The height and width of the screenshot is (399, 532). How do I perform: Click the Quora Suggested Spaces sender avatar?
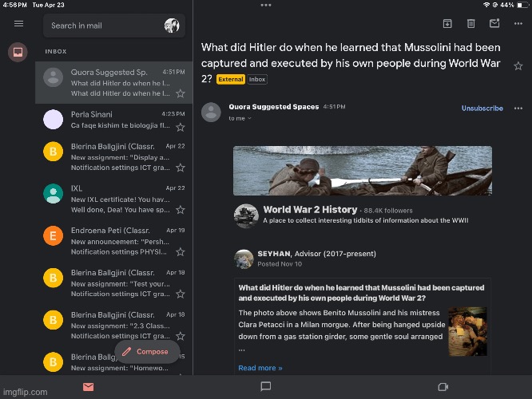pyautogui.click(x=53, y=77)
